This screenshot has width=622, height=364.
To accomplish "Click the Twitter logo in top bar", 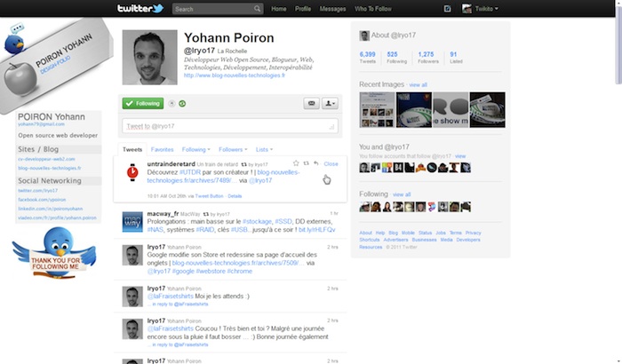I will pyautogui.click(x=140, y=9).
